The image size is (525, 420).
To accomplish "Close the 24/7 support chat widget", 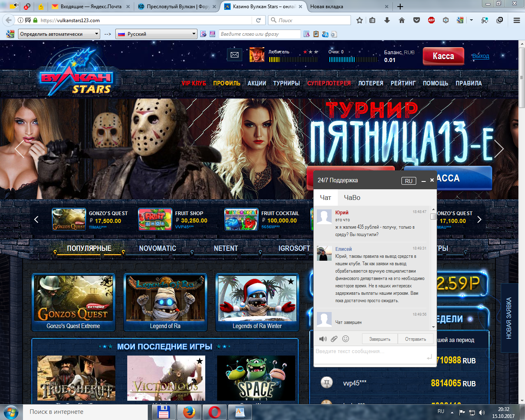I will click(432, 180).
